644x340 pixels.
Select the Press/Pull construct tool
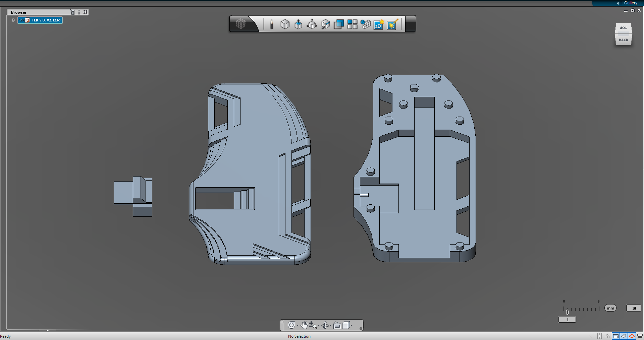pyautogui.click(x=298, y=24)
